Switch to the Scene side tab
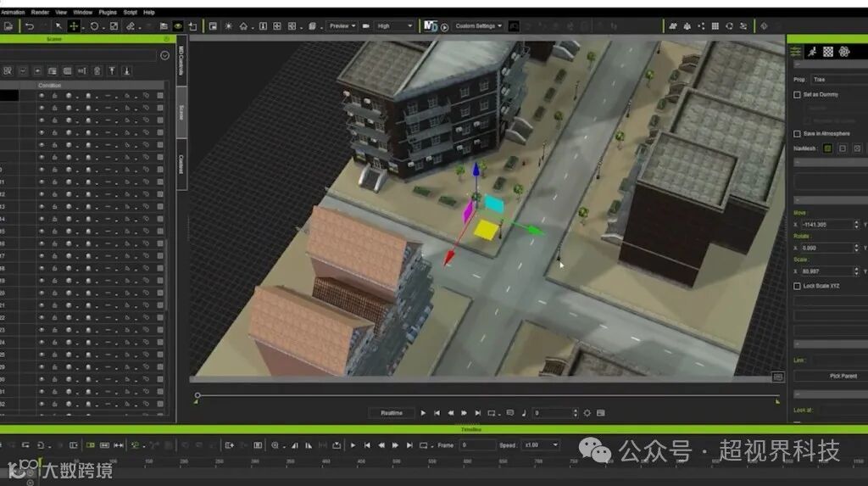Screen dimensions: 868x486 181,112
